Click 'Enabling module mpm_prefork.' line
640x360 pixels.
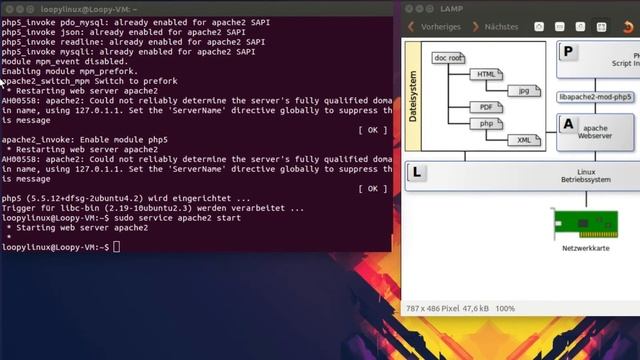coord(70,71)
